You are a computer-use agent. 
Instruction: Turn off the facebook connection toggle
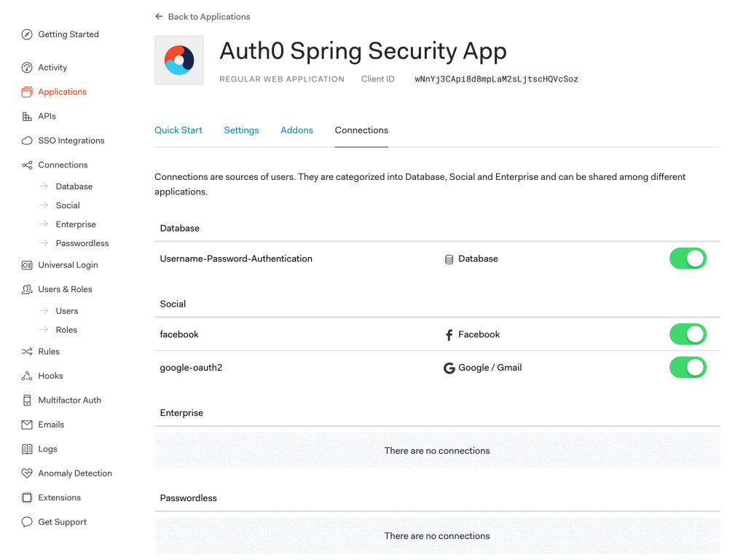(x=688, y=334)
